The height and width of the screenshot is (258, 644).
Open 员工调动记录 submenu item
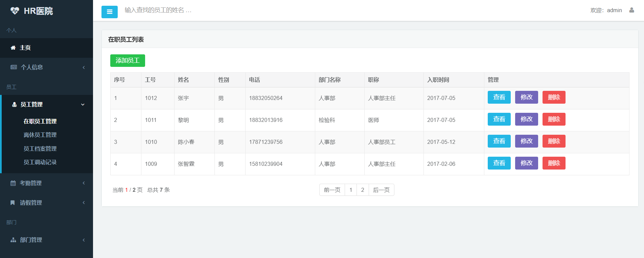click(x=40, y=162)
